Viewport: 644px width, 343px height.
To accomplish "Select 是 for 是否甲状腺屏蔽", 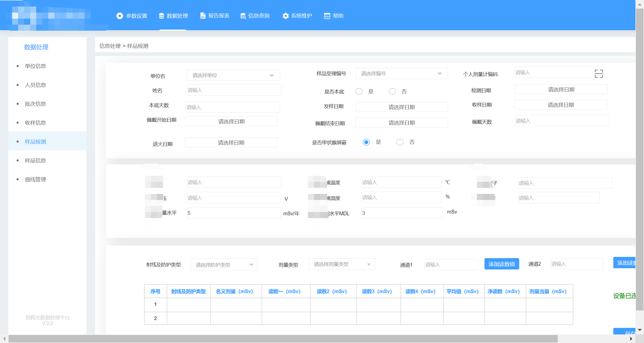I will (x=366, y=142).
